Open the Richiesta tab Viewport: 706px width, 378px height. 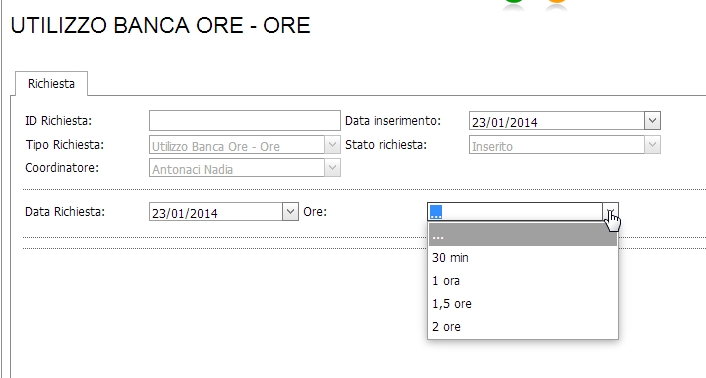pyautogui.click(x=51, y=84)
